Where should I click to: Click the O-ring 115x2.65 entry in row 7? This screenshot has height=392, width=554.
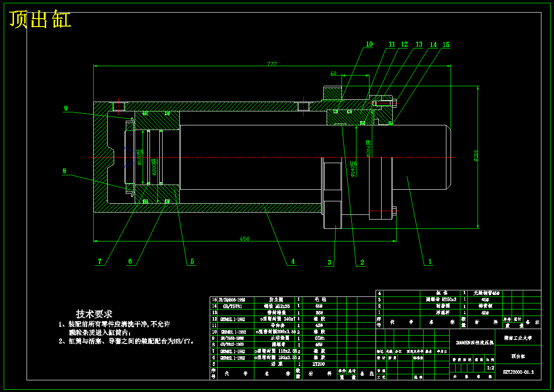tap(275, 351)
